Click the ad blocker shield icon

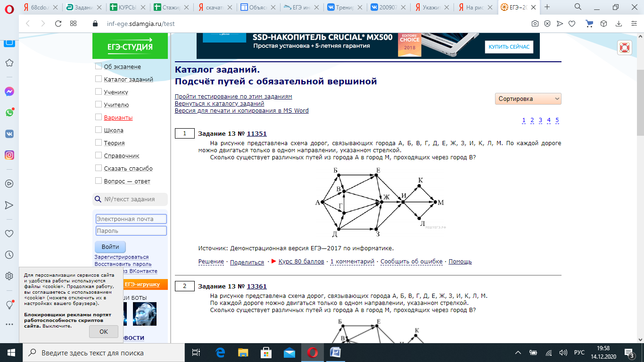(547, 24)
